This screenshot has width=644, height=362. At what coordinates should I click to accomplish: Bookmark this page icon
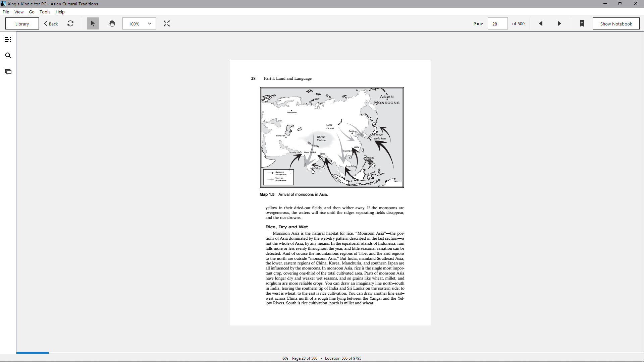[x=582, y=23]
